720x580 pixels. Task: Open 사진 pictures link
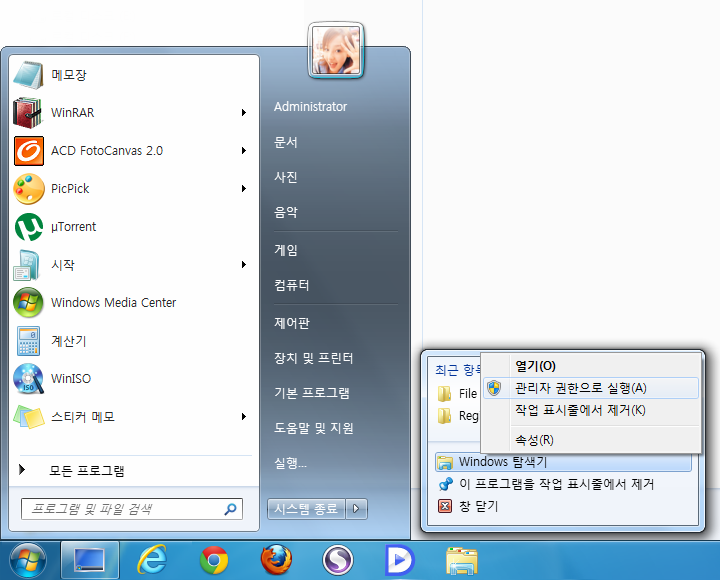pos(286,177)
